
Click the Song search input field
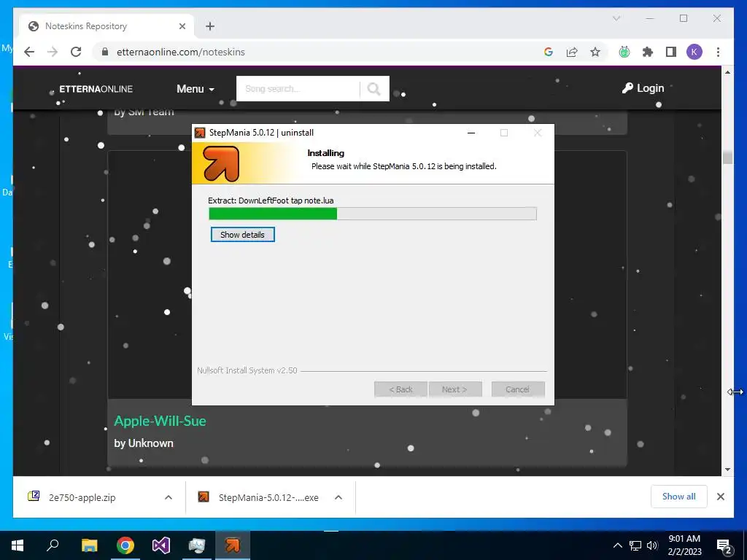[298, 88]
